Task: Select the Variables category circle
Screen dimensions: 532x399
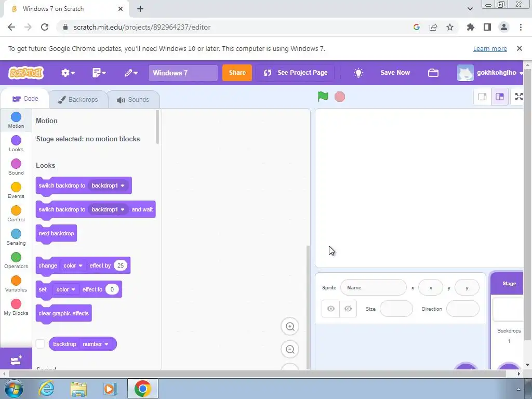Action: [x=16, y=281]
